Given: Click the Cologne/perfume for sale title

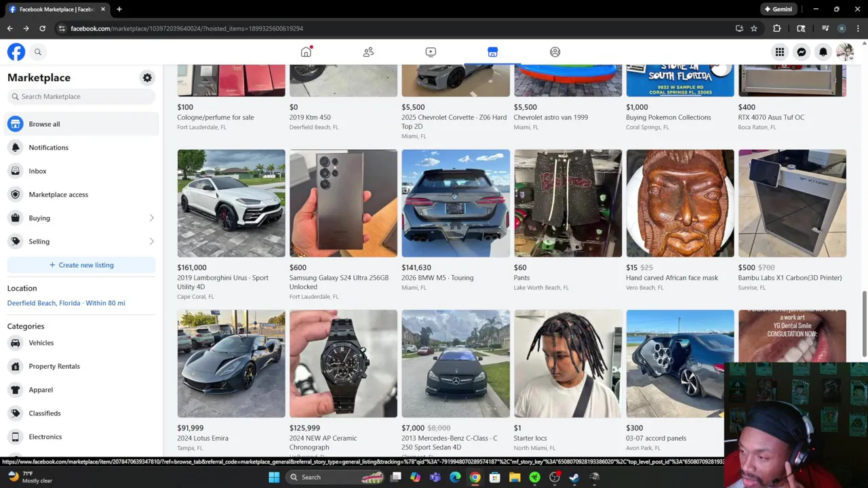Looking at the screenshot, I should [x=216, y=117].
